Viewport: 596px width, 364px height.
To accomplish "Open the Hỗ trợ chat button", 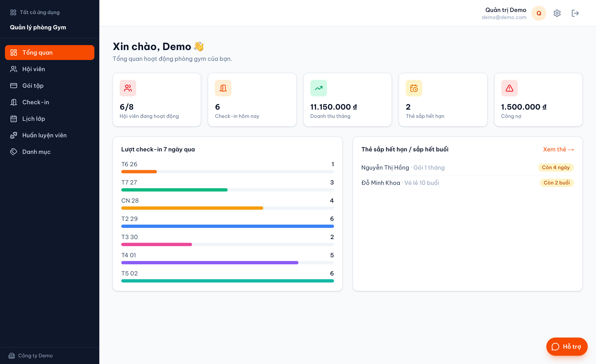I will point(567,347).
